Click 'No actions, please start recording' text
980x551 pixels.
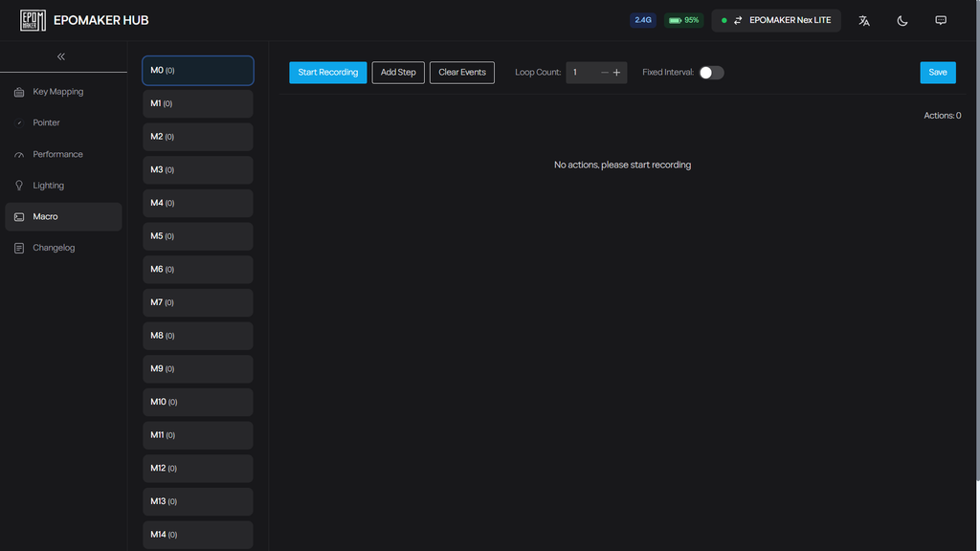tap(622, 165)
